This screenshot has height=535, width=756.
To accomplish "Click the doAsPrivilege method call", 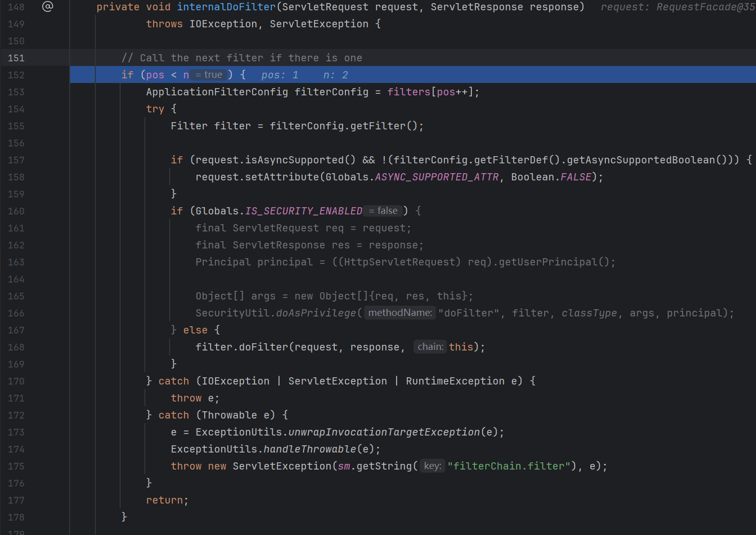I will (316, 313).
